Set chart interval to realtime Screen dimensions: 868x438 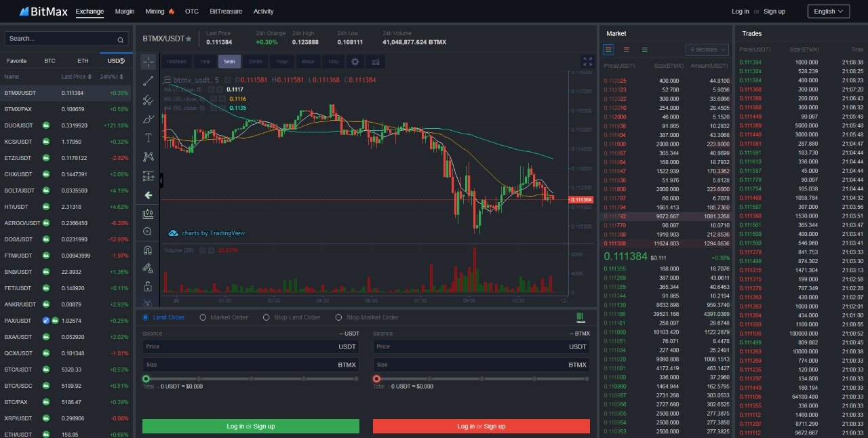[x=176, y=62]
